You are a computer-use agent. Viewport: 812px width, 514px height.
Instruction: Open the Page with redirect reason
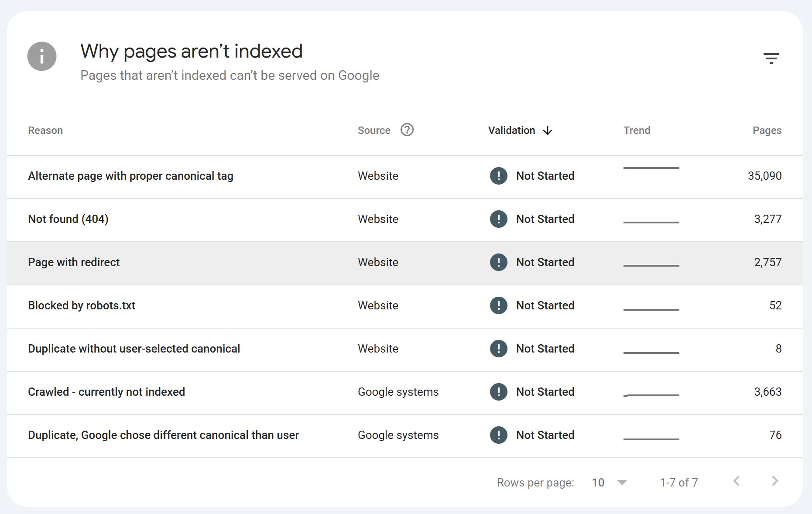(74, 262)
